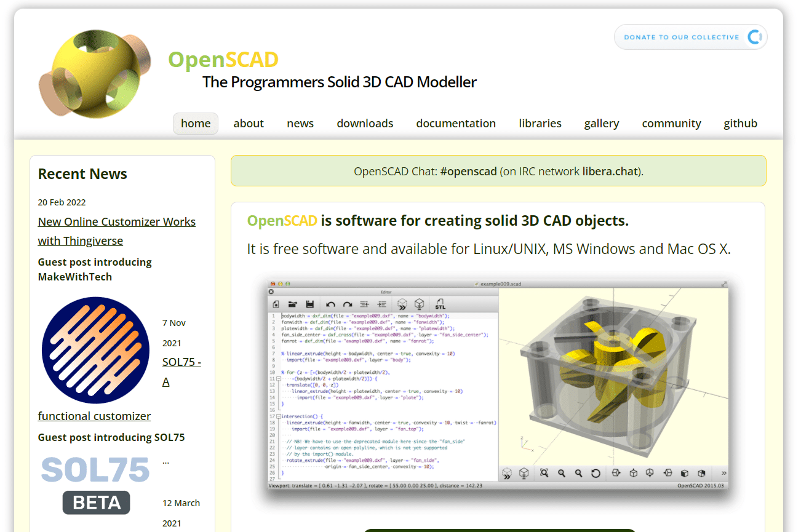Click the Reset View circular arrow icon

tap(596, 473)
